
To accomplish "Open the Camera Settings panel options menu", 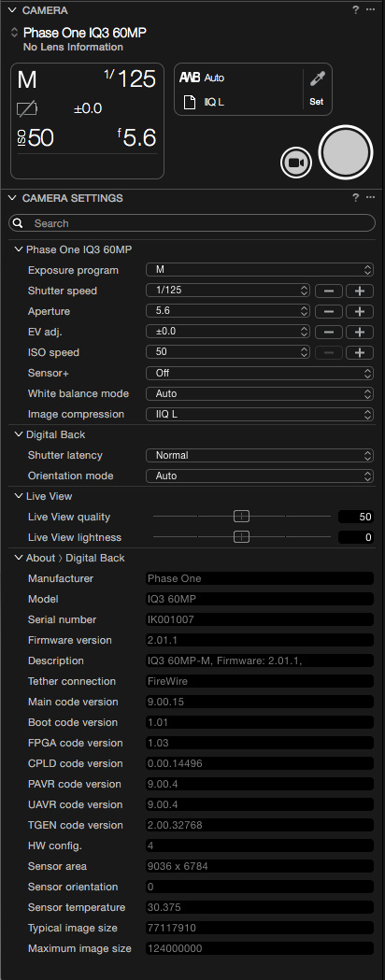I will coord(370,197).
